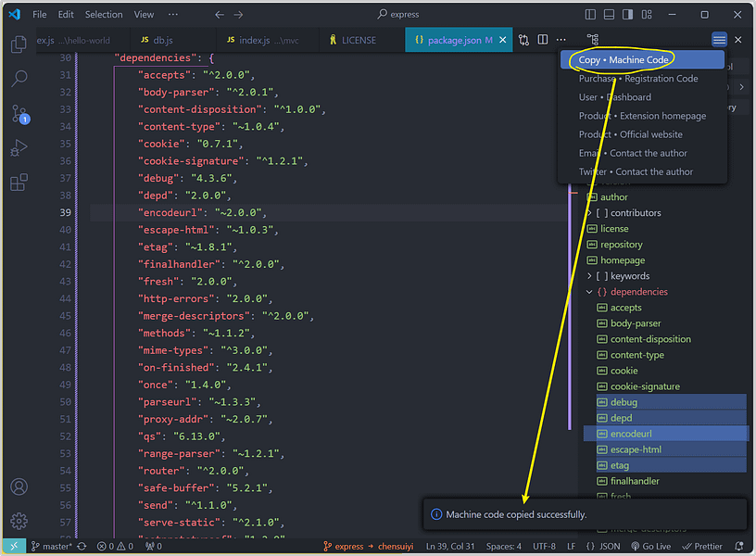Select escape-html in dependencies tree
Viewport: 756px width, 556px height.
[635, 449]
